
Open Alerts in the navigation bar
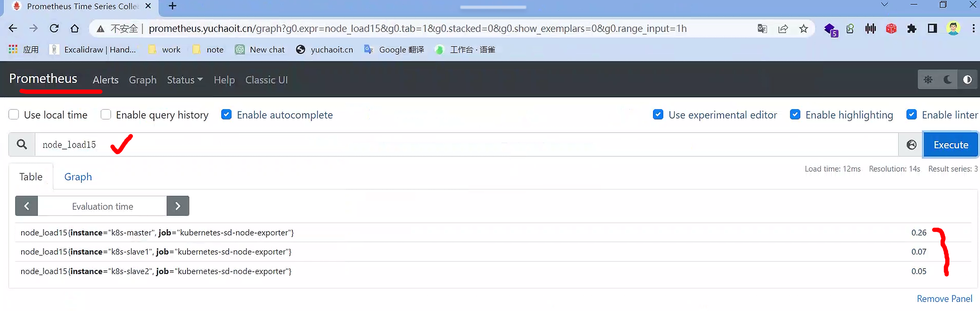coord(105,80)
